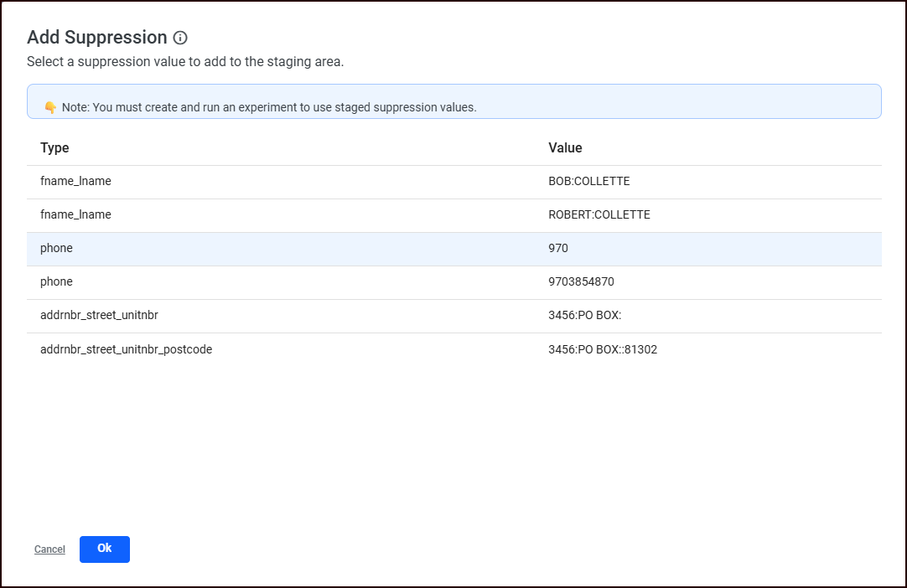Open the info icon beside Add Suppression
907x588 pixels.
click(180, 39)
